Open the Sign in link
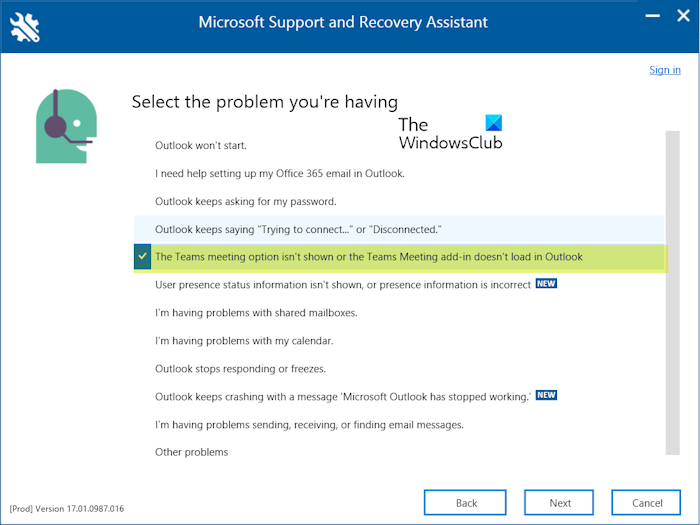700x525 pixels. click(x=665, y=70)
